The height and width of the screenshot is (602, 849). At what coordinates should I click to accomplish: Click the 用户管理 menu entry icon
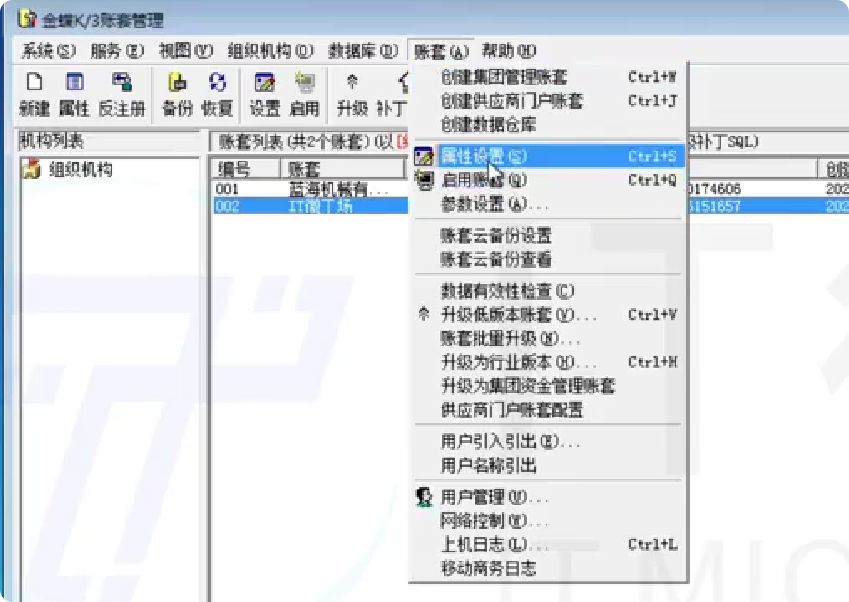coord(424,497)
